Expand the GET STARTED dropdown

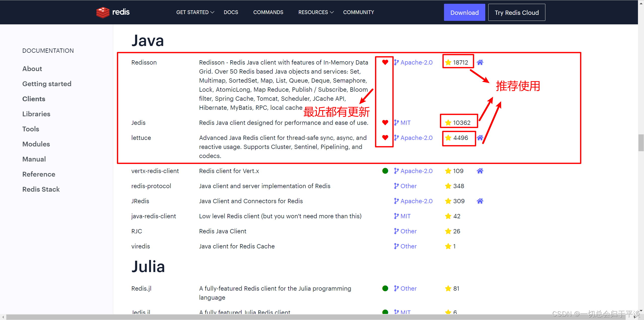coord(195,12)
